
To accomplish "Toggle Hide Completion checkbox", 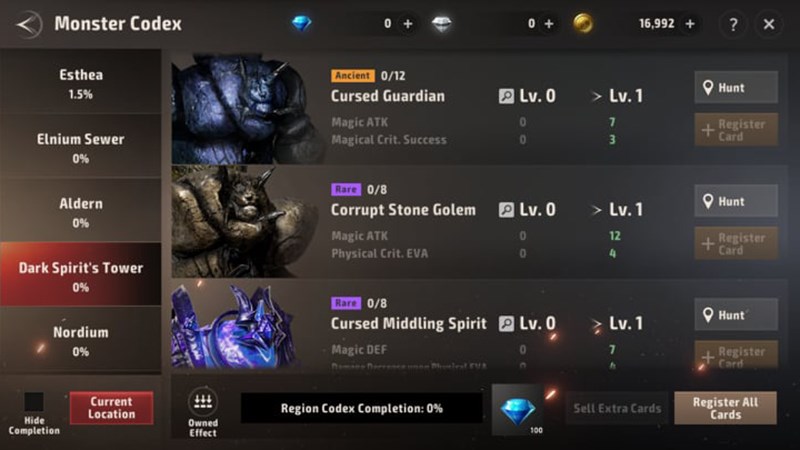I will click(34, 402).
